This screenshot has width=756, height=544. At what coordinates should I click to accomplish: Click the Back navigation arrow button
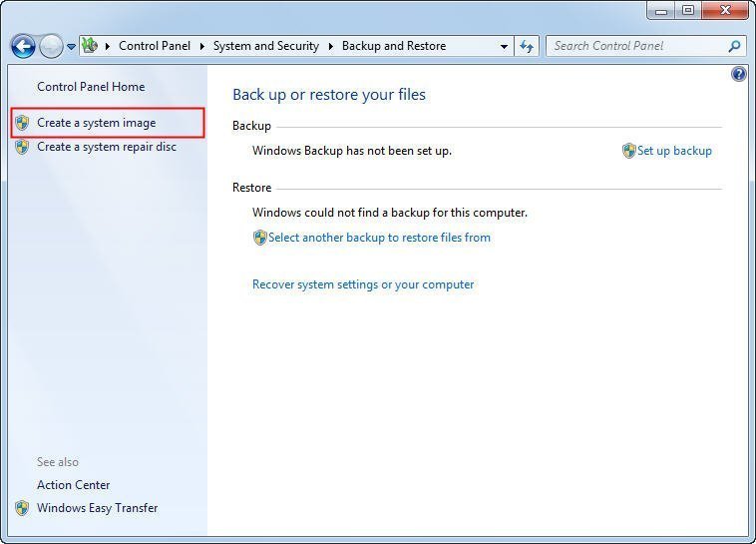[x=23, y=46]
